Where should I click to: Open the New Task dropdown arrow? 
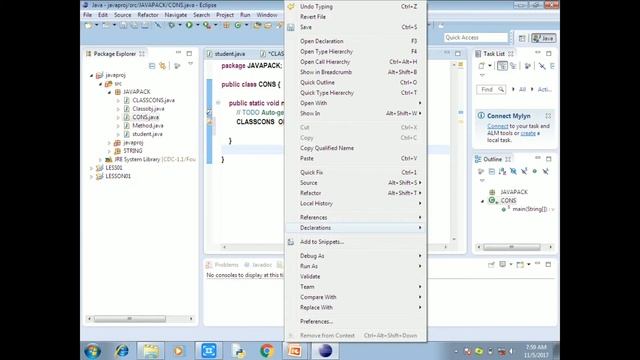coord(489,66)
